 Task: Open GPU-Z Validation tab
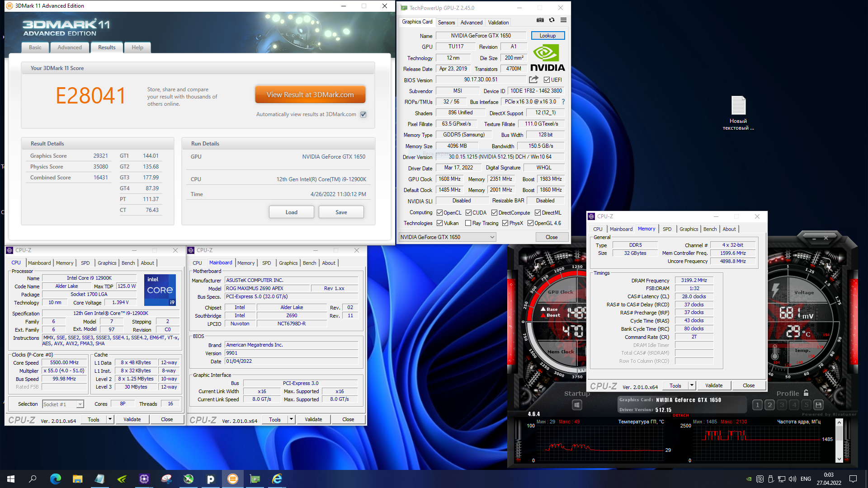pos(498,23)
